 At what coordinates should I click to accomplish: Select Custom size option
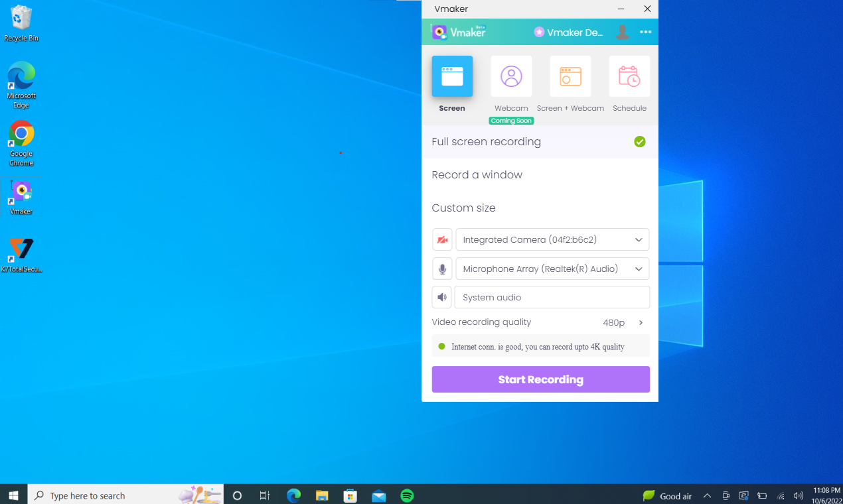tap(540, 208)
